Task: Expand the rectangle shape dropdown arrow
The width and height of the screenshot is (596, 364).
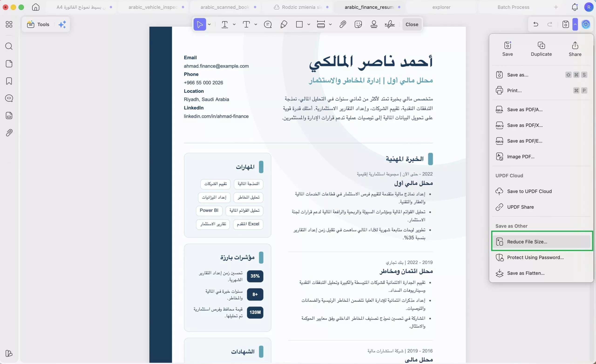Action: tap(309, 24)
